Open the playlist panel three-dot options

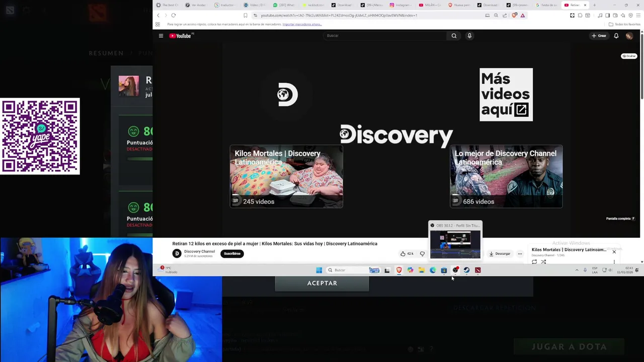pos(614,261)
